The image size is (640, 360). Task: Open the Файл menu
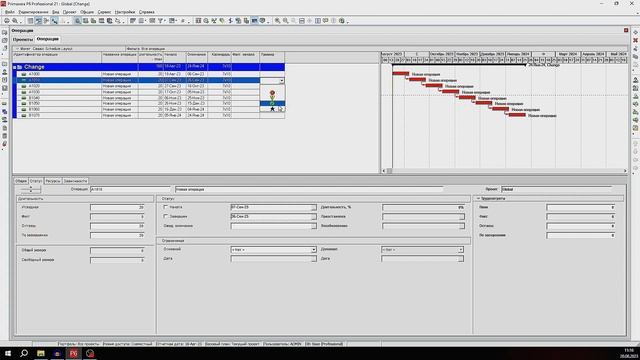10,12
